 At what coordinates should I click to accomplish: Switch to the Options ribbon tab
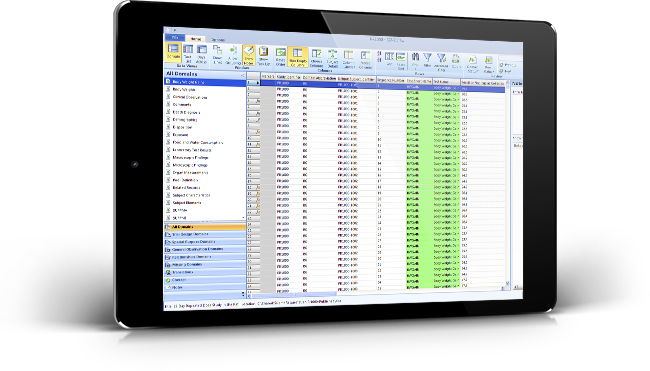click(218, 40)
